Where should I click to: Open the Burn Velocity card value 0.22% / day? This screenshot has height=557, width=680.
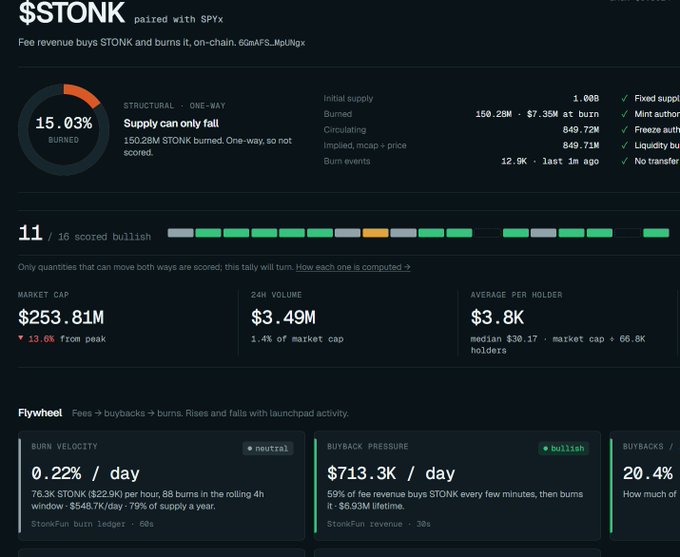85,473
